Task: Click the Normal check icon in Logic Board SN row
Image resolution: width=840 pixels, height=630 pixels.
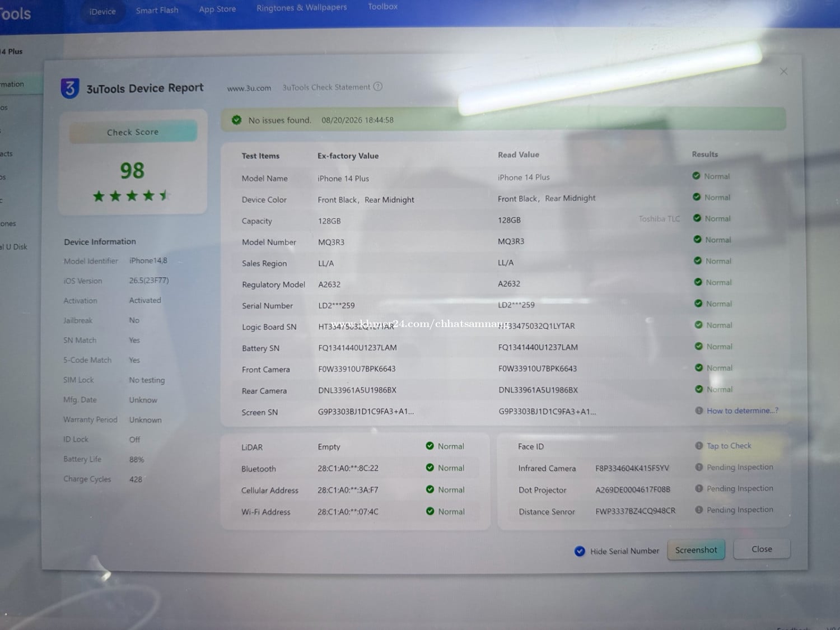Action: click(x=699, y=325)
